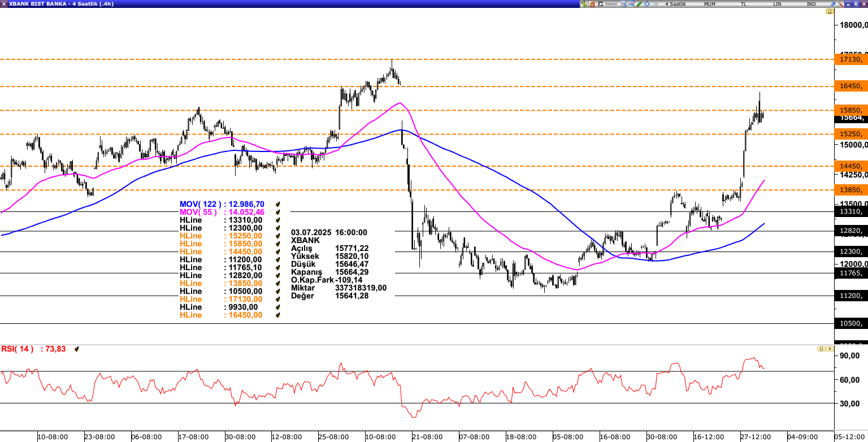Click the black 12820 price tag
This screenshot has height=442, width=868.
[850, 231]
